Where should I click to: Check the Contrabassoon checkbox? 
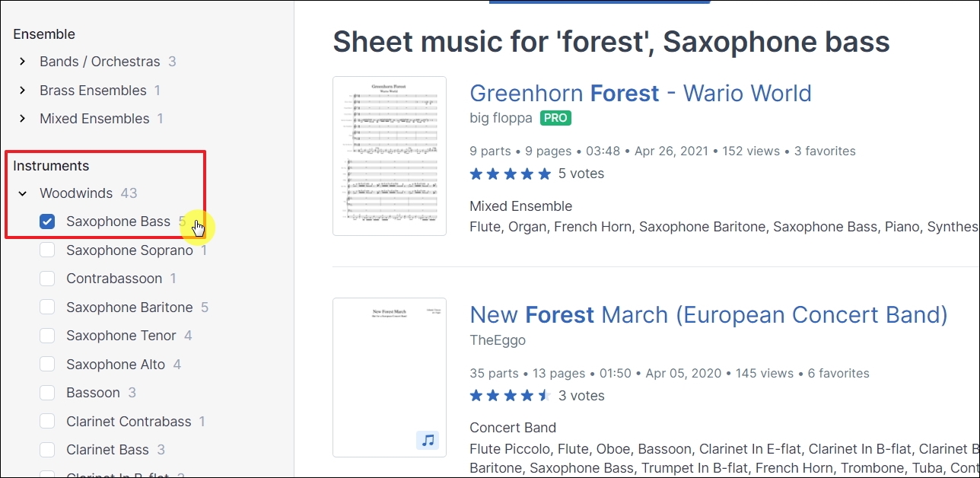pyautogui.click(x=47, y=279)
